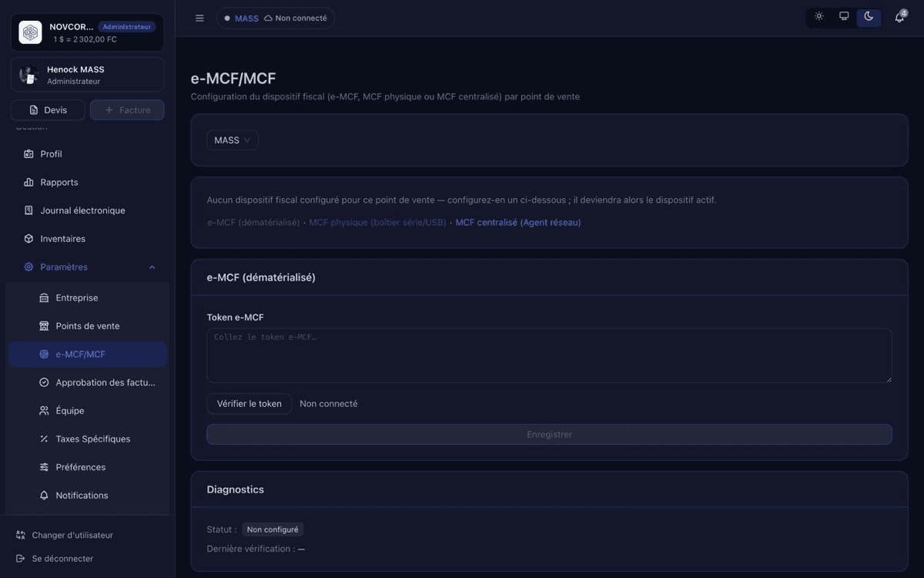Image resolution: width=924 pixels, height=578 pixels.
Task: Click Vérifier le token button
Action: click(x=249, y=404)
